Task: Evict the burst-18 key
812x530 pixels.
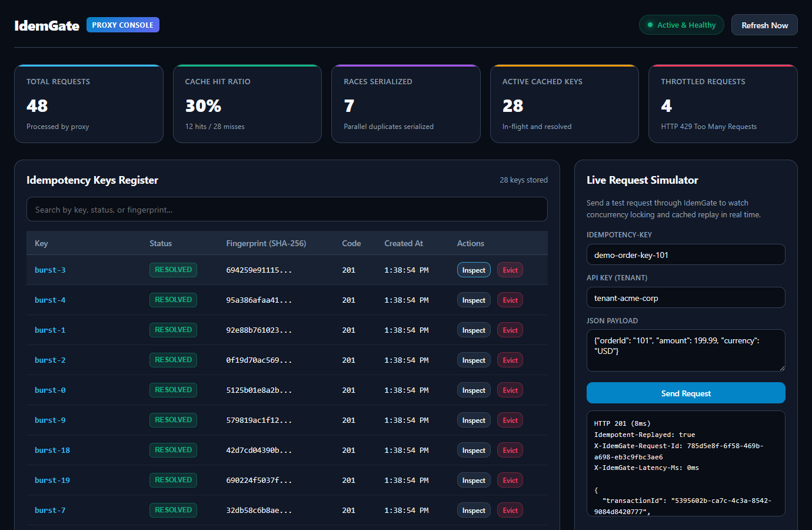Action: (510, 450)
